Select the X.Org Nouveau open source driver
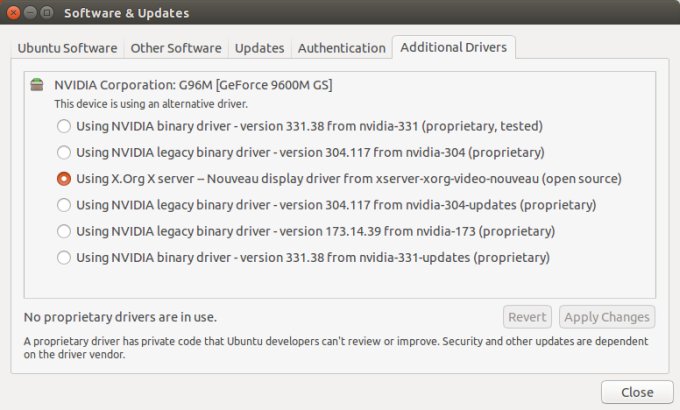 pos(64,179)
